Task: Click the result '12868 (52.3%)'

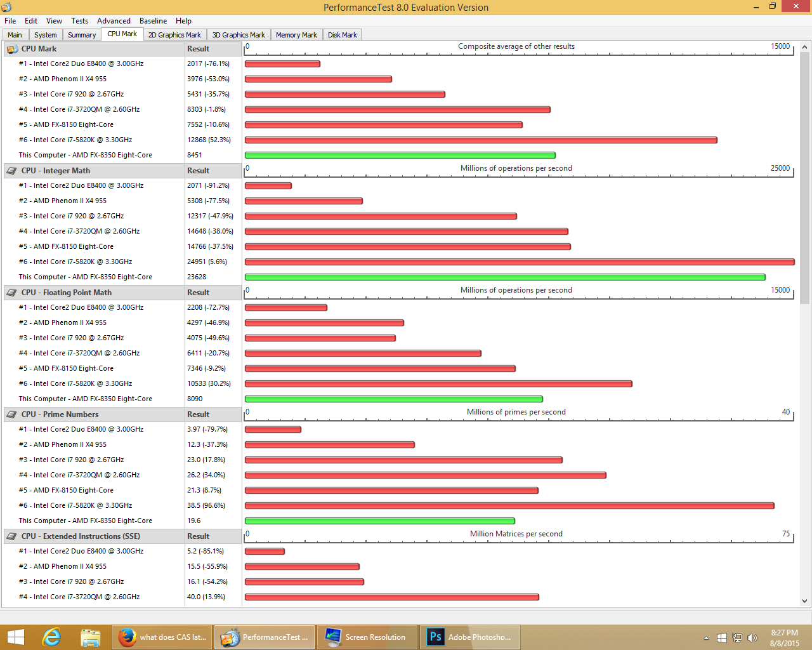Action: coord(209,140)
